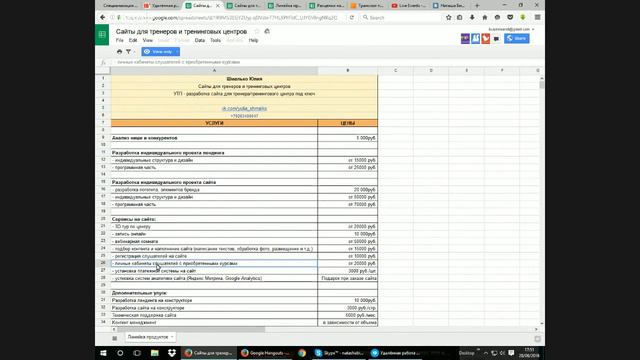Image resolution: width=640 pixels, height=360 pixels.
Task: Select the 'Подарок при заказе сайта' cell
Action: pyautogui.click(x=348, y=278)
